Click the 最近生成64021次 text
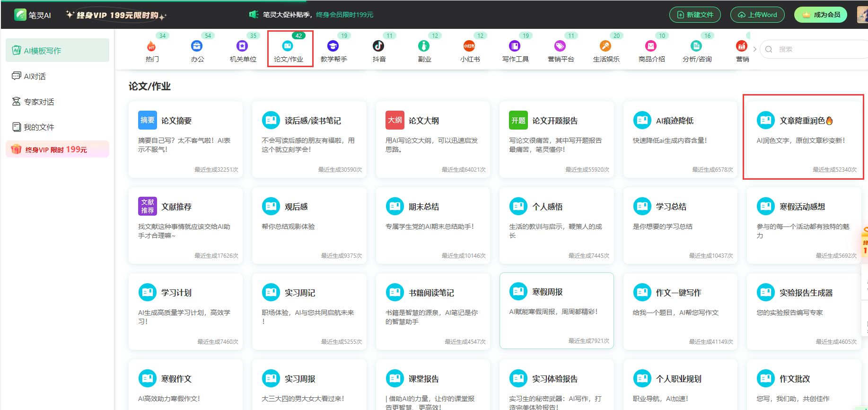This screenshot has height=410, width=868. coord(464,169)
